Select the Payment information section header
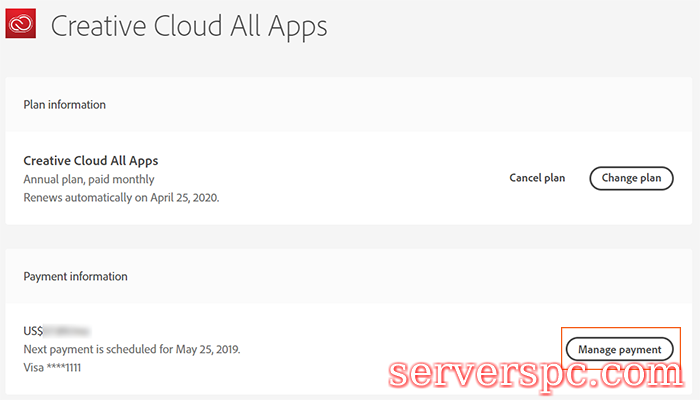The image size is (700, 400). click(x=75, y=276)
